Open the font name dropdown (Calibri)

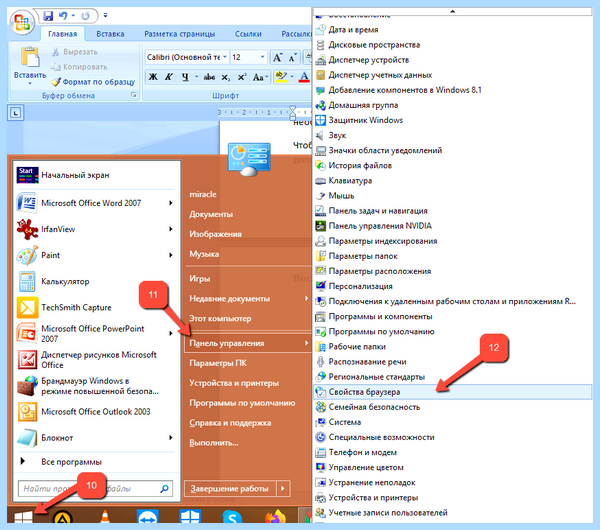coord(225,57)
